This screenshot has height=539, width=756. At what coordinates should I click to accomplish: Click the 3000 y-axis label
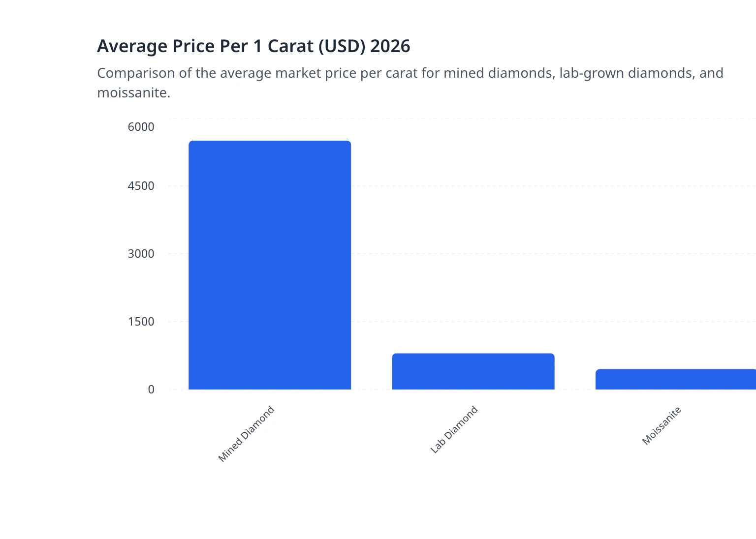tap(140, 254)
